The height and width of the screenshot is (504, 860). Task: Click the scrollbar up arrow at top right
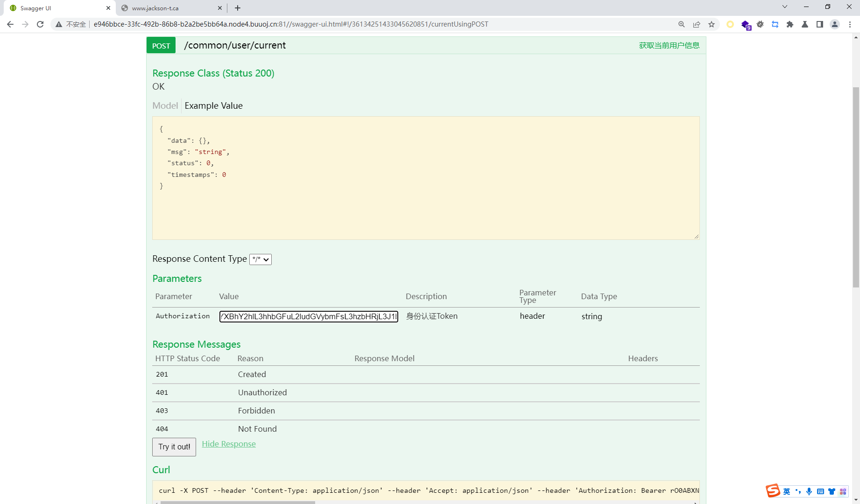(x=856, y=37)
